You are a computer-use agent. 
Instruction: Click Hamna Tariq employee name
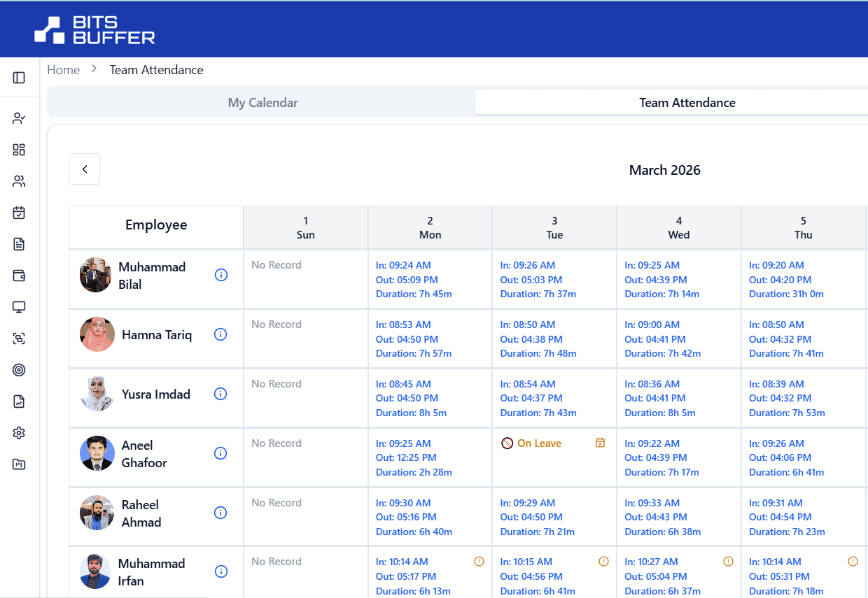coord(157,335)
